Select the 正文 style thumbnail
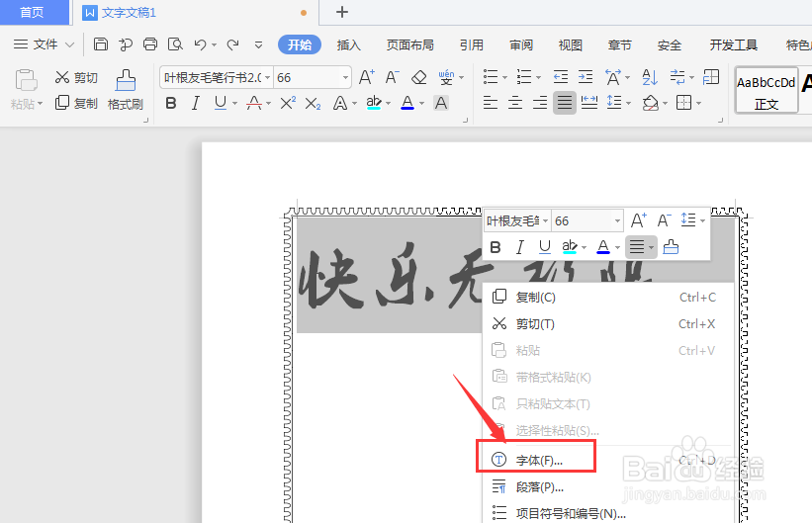Image resolution: width=812 pixels, height=523 pixels. click(767, 90)
